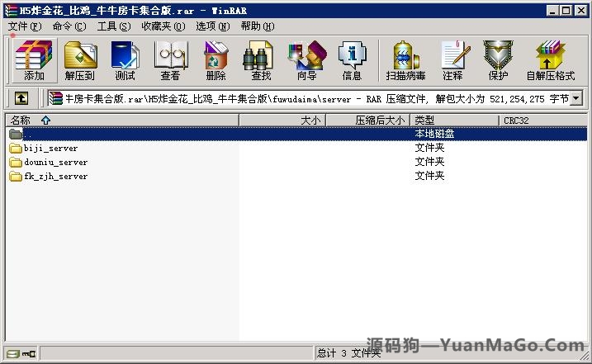
Task: Expand the address path dropdown arrow
Action: (575, 99)
